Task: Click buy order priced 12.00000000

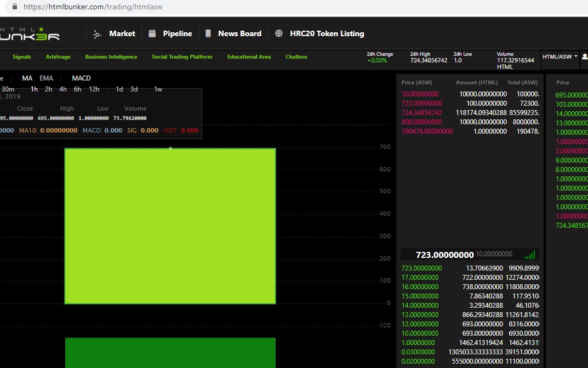Action: click(470, 324)
